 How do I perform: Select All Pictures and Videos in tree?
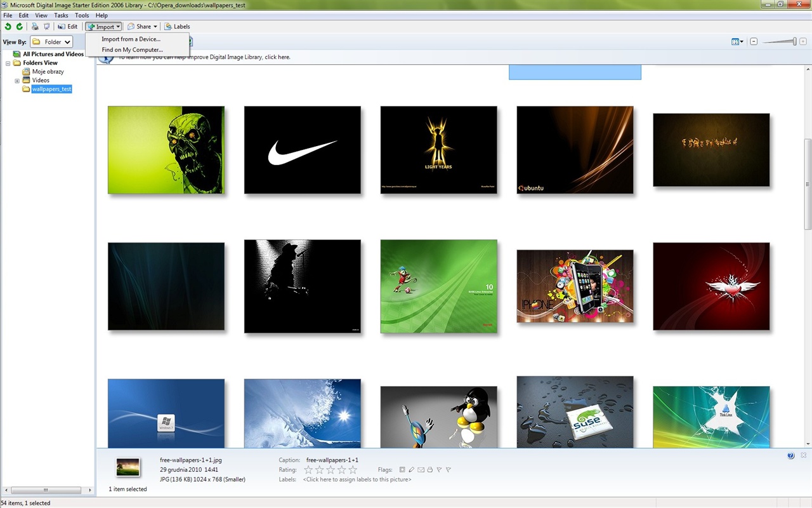pyautogui.click(x=53, y=54)
